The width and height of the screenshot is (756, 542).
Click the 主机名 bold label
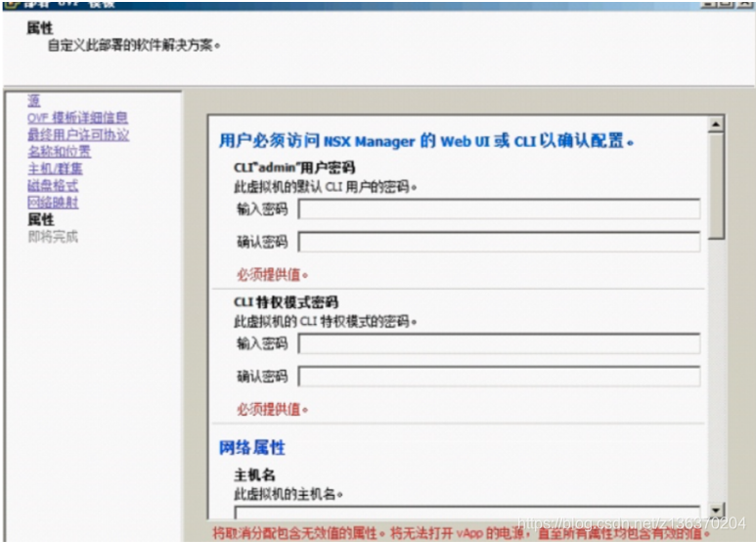254,475
